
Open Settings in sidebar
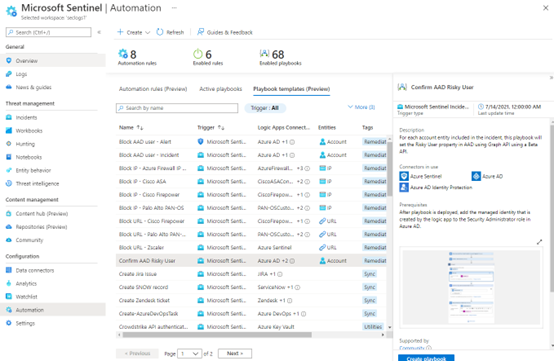(25, 323)
